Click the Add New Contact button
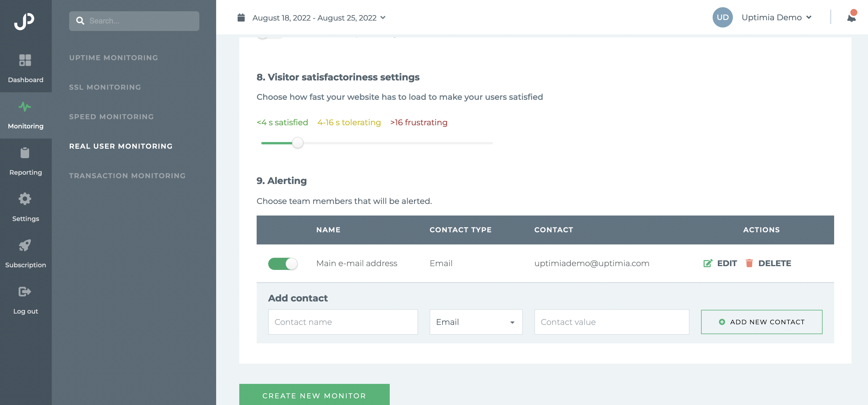868x405 pixels. (x=762, y=322)
